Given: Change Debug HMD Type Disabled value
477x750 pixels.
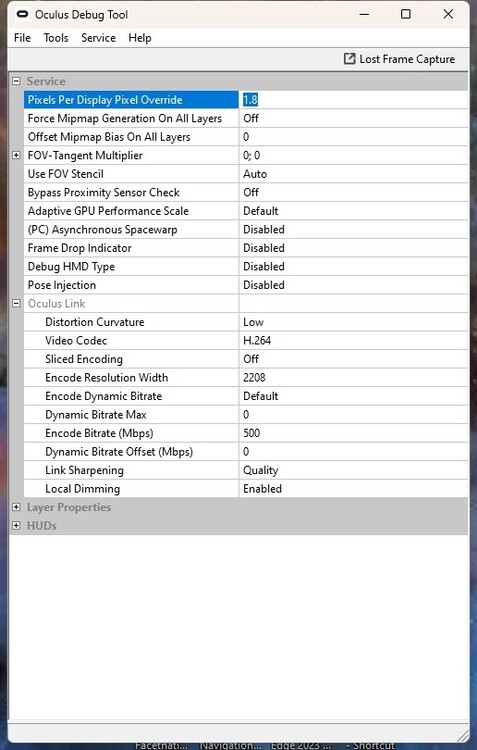Looking at the screenshot, I should [x=353, y=266].
